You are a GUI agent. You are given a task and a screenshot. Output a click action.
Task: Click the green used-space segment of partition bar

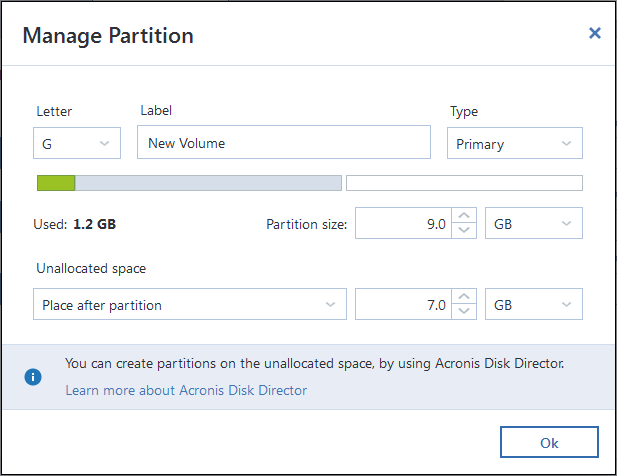[x=56, y=183]
